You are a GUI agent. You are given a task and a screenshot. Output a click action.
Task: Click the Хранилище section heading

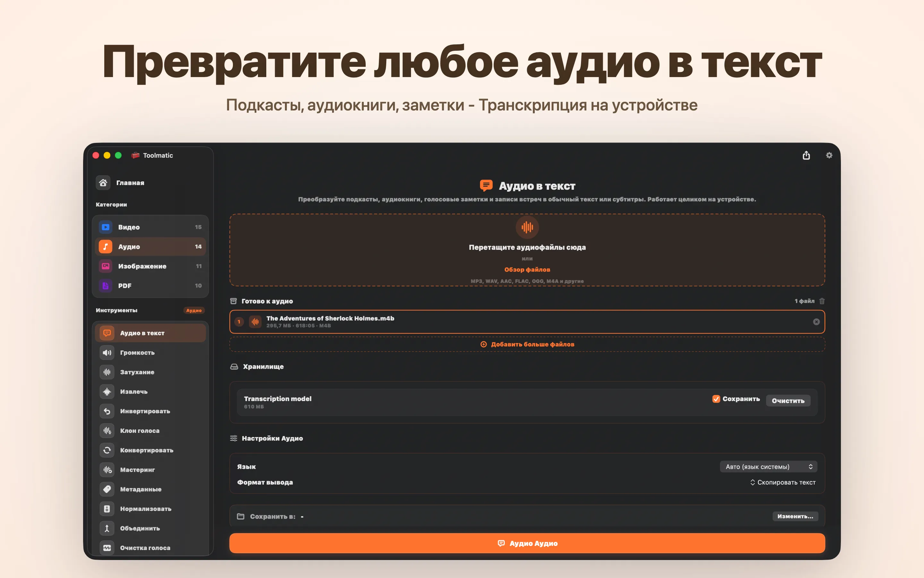pyautogui.click(x=263, y=367)
